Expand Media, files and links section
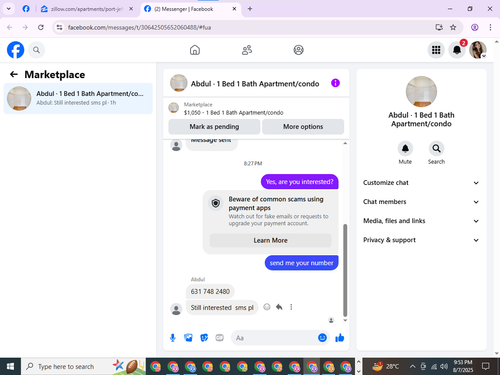This screenshot has width=500, height=375. [421, 221]
